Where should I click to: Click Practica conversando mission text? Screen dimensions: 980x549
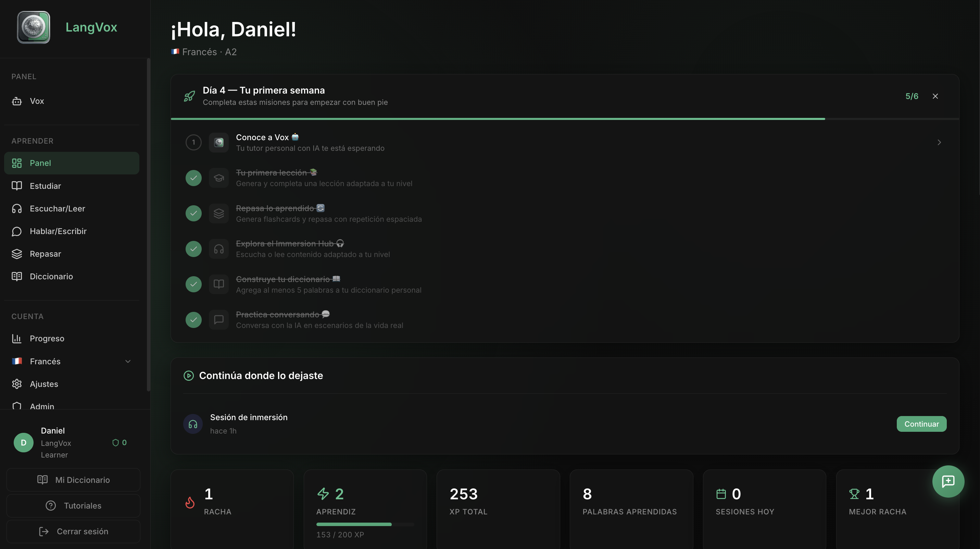[282, 315]
